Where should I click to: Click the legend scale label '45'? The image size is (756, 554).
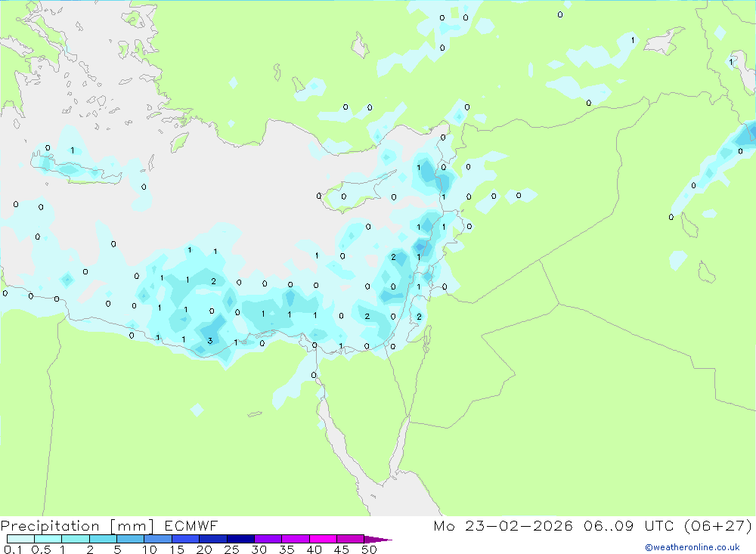(342, 549)
